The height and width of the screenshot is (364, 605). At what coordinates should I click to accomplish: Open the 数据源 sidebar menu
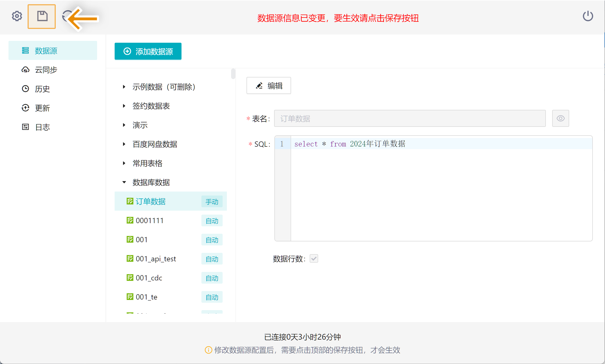pos(53,50)
